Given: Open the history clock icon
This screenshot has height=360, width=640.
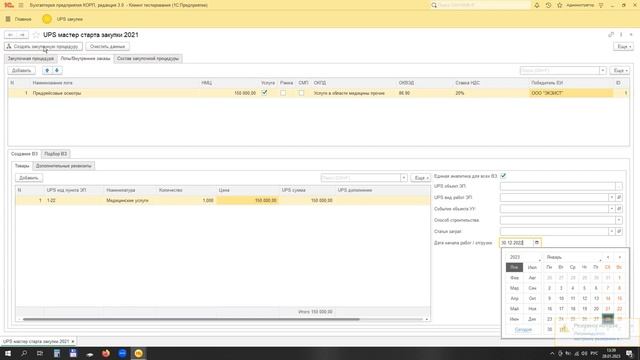Looking at the screenshot, I should pyautogui.click(x=548, y=5).
